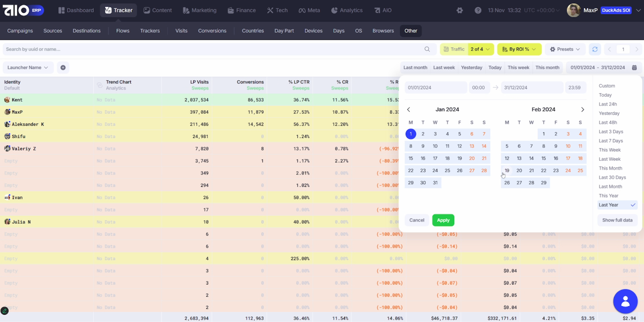Click the search magnifier icon
The image size is (644, 322).
coord(427,49)
